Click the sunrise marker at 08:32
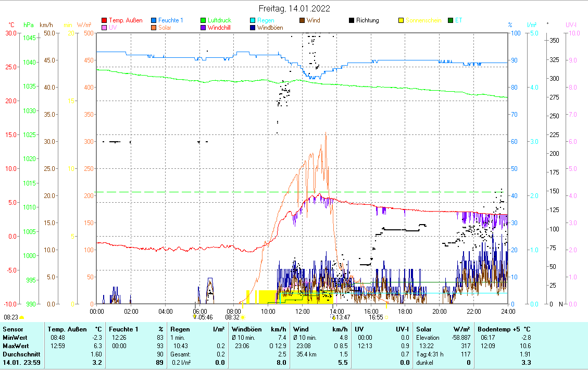Screen dimensions: 588x370 coord(243,317)
